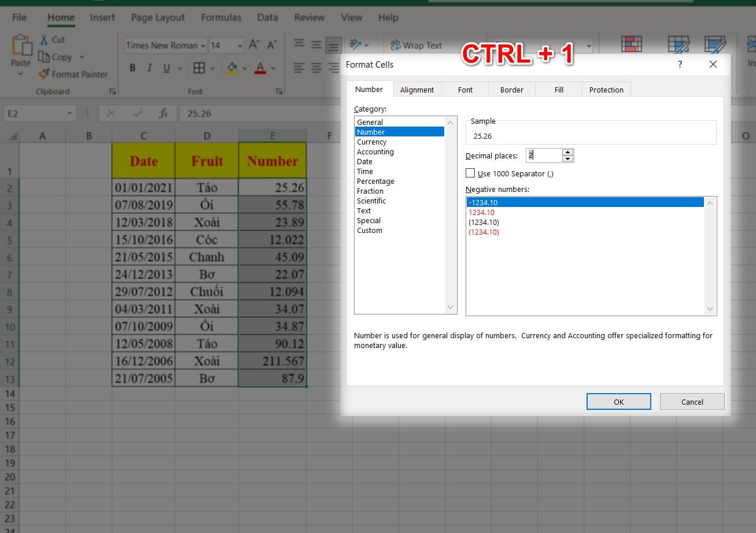Apply Underline with the U icon
756x533 pixels.
(x=167, y=68)
